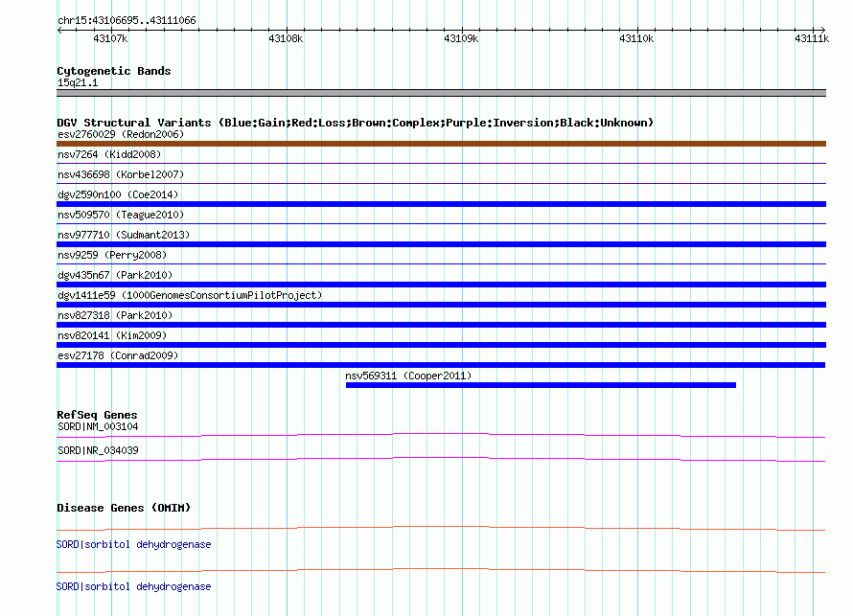Open the dgv1411e59 1000GenomesConsortiumPilotProject variant
The width and height of the screenshot is (853, 616).
[x=190, y=295]
